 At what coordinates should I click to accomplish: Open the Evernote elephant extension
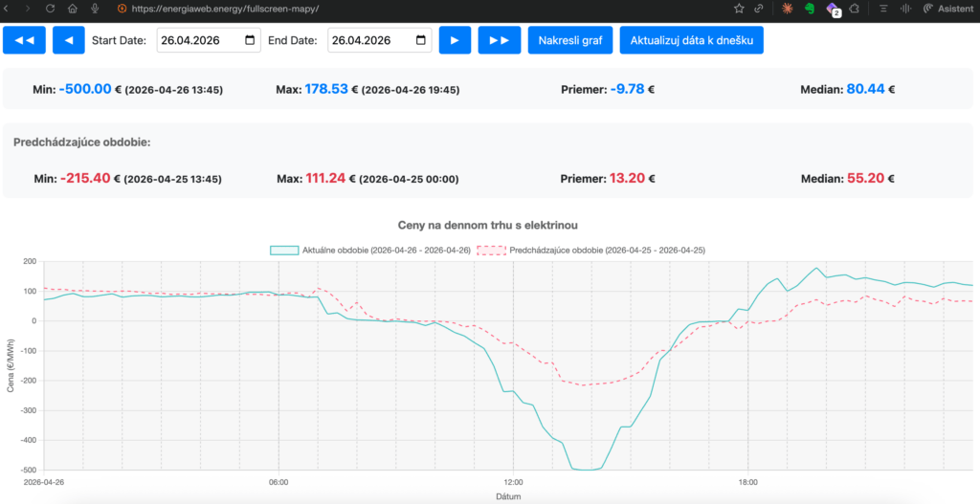coord(809,8)
